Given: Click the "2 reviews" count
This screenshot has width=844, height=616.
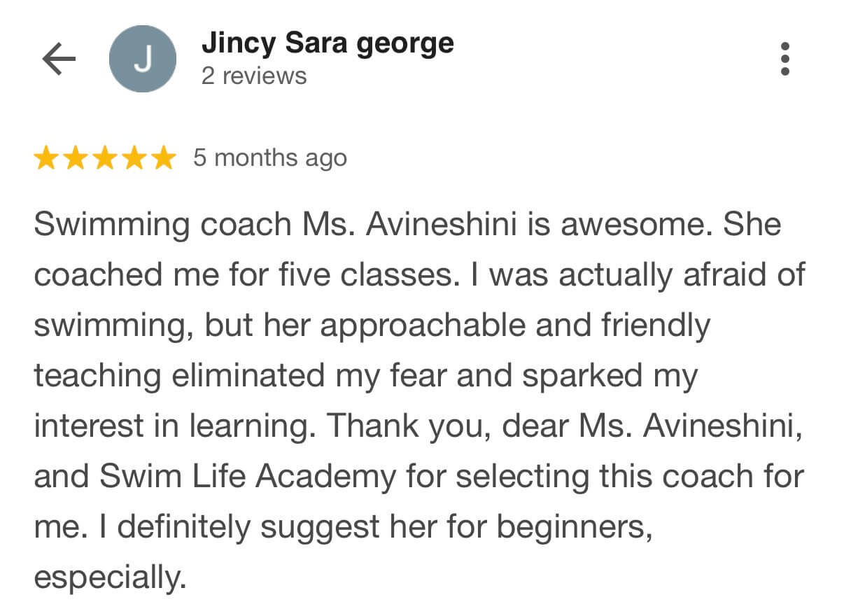Looking at the screenshot, I should (x=254, y=76).
